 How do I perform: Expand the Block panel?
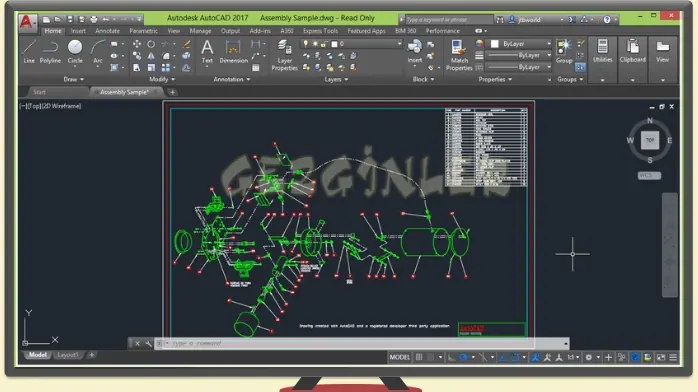(x=423, y=79)
